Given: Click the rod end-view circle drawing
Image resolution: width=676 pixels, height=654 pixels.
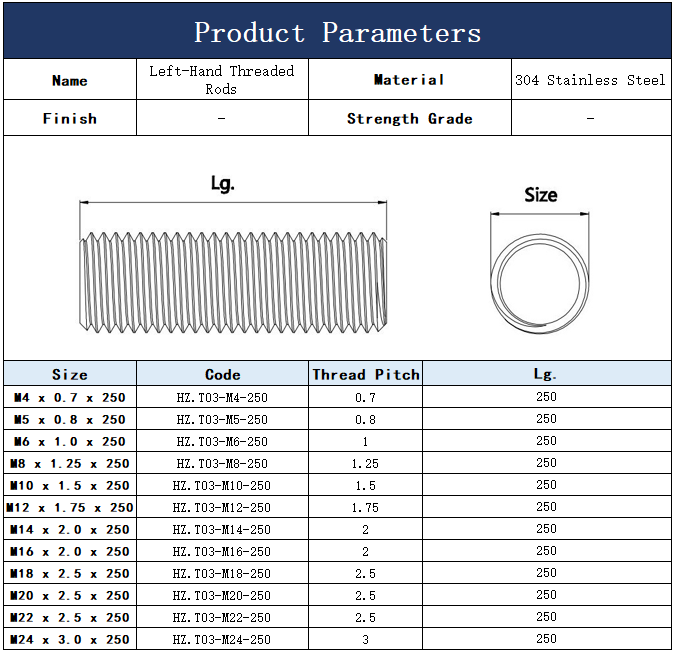Looking at the screenshot, I should [x=540, y=284].
